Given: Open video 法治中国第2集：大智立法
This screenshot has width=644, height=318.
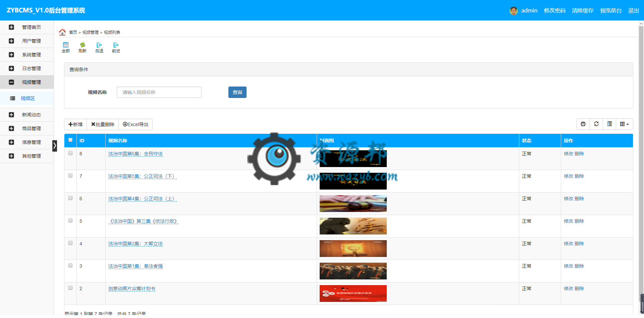Looking at the screenshot, I should pyautogui.click(x=136, y=244).
